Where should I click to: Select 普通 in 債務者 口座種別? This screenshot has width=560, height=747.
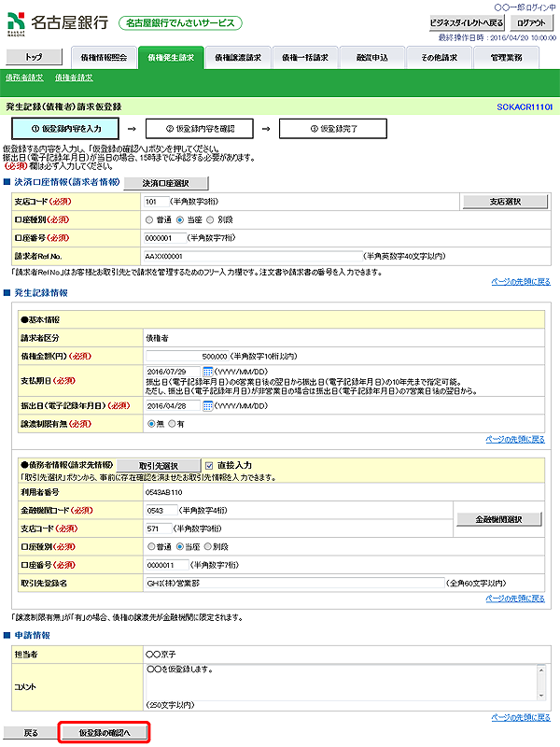pos(151,546)
